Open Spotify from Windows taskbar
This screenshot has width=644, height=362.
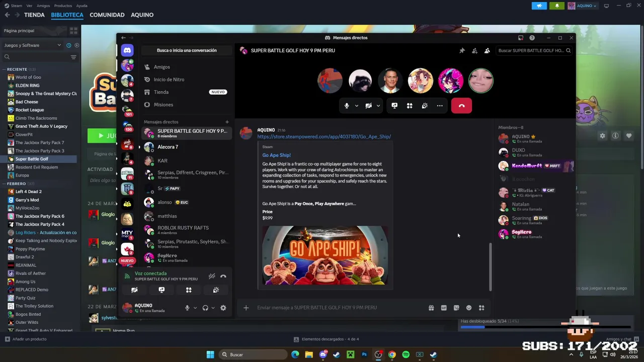pyautogui.click(x=406, y=354)
